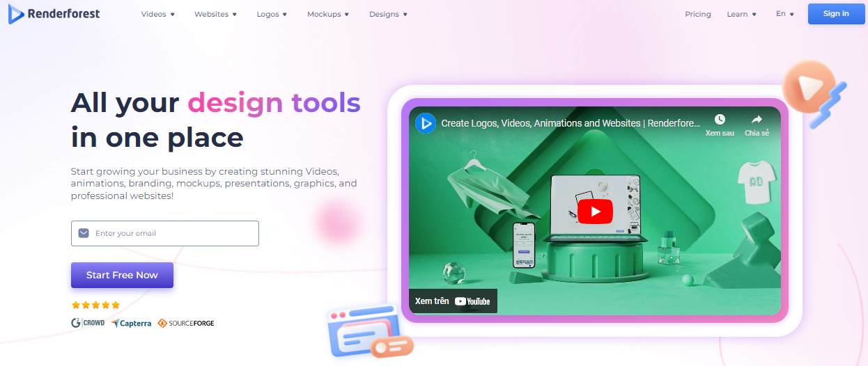Expand the Websites dropdown menu

(x=216, y=14)
